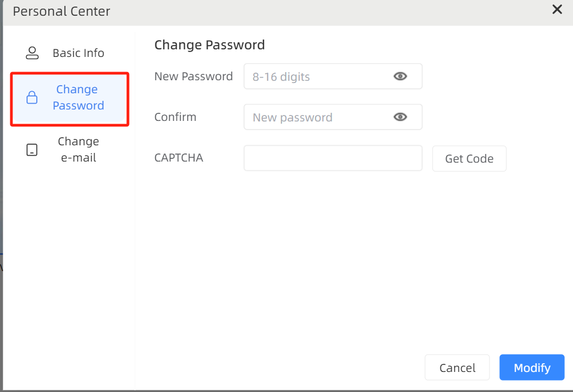
Task: Click the New Password field label
Action: [x=194, y=76]
